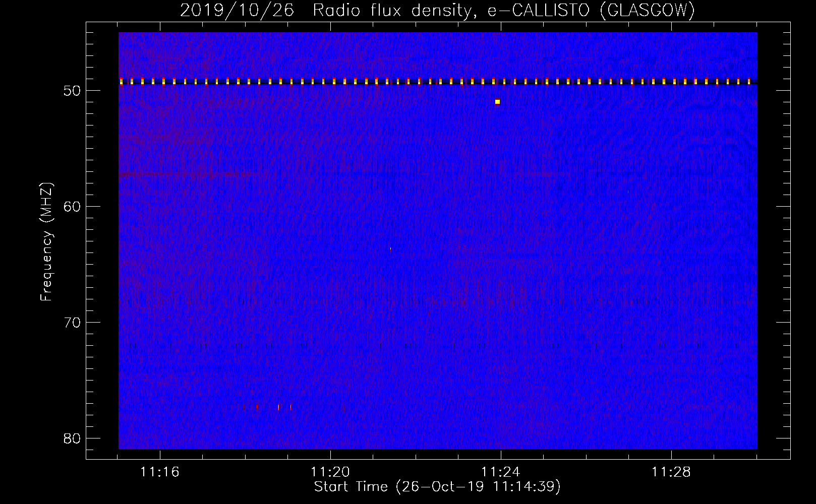Click the small red spot near 64 MHz
Image resolution: width=816 pixels, height=504 pixels.
[390, 248]
